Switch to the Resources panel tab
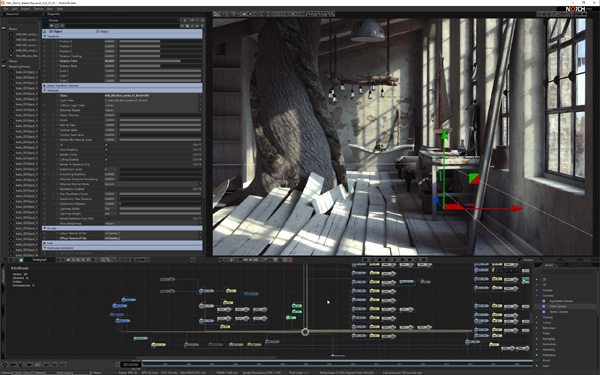This screenshot has width=600, height=375. pos(12,14)
